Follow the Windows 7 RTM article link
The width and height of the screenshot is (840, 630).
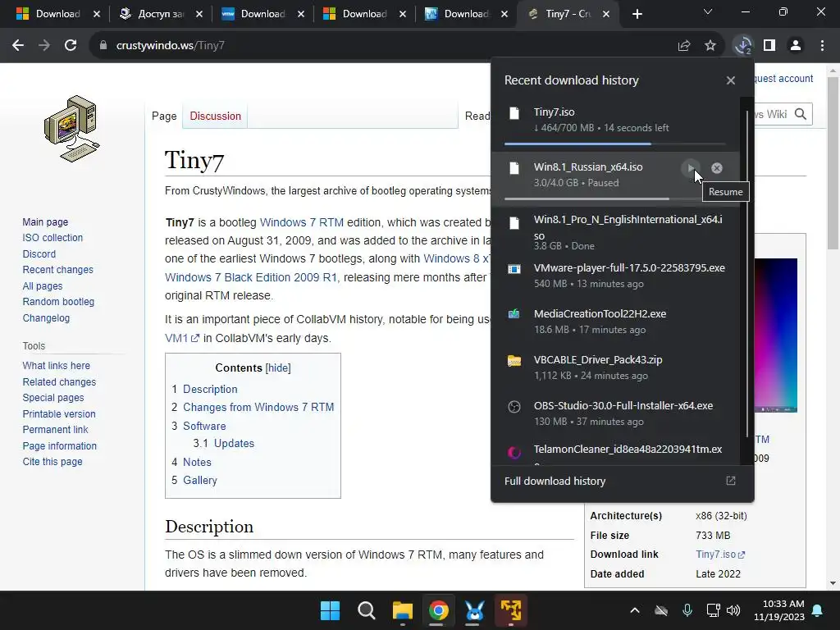pos(302,222)
